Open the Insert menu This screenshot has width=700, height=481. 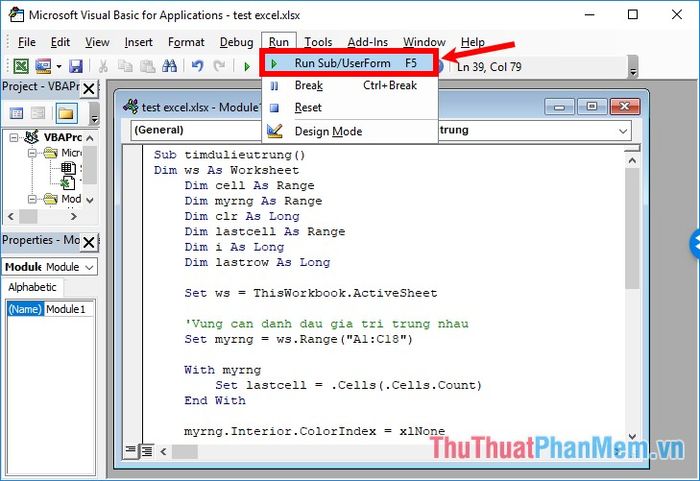[x=138, y=42]
